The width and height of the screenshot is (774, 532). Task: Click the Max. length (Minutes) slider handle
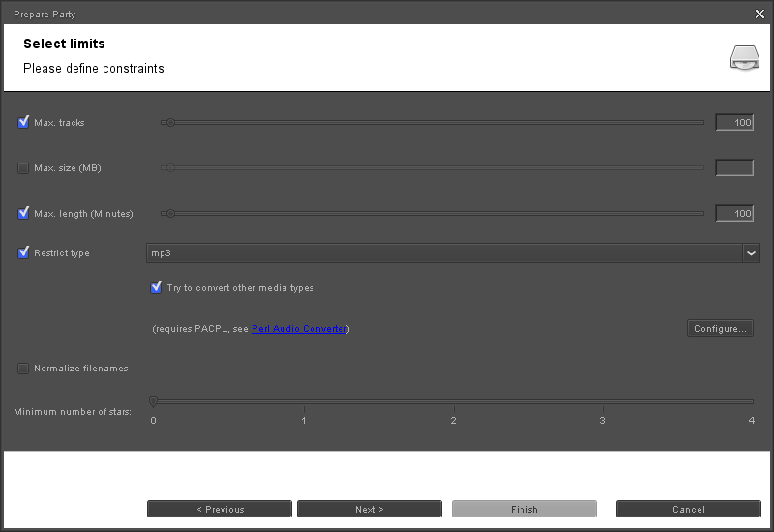pos(171,213)
